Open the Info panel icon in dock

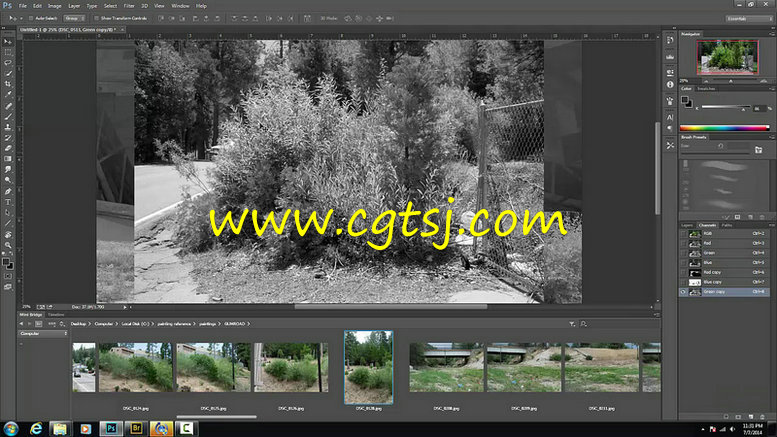pos(670,85)
